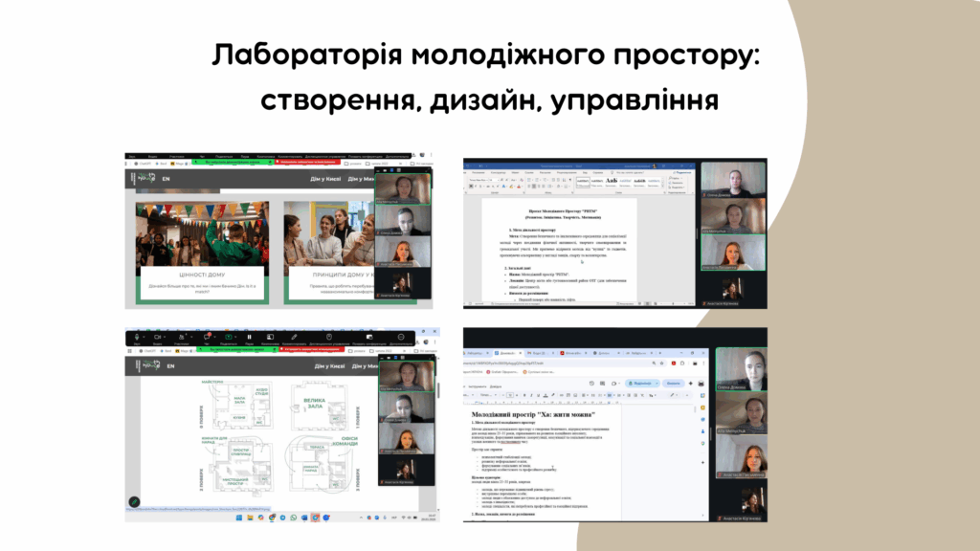Toggle bold in the Word ribbon
980x551 pixels.
tap(471, 185)
